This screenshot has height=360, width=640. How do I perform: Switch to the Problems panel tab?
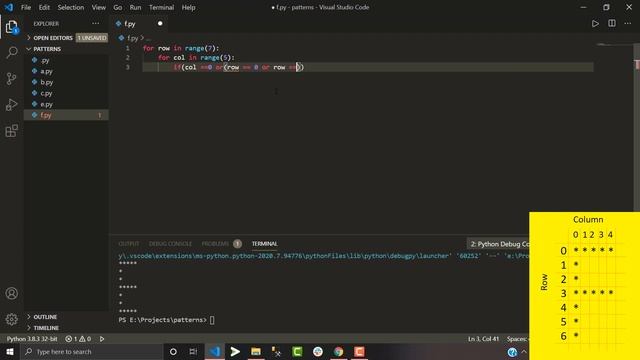coord(215,244)
